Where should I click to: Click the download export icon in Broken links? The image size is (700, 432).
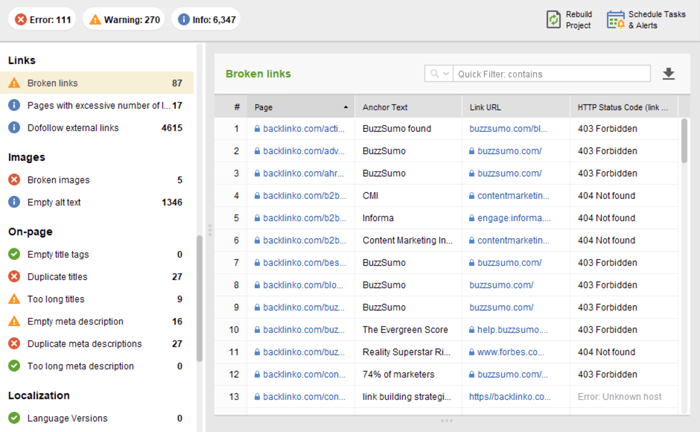pyautogui.click(x=668, y=74)
